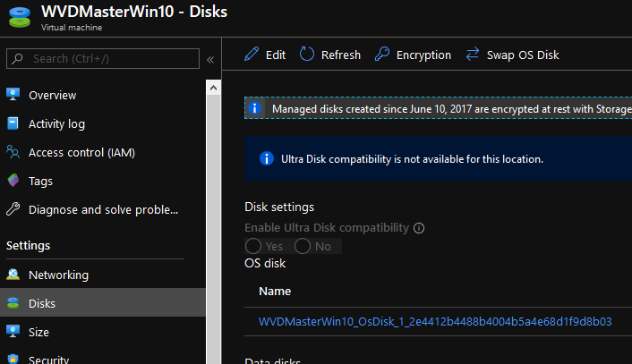The height and width of the screenshot is (364, 632).
Task: Click the Disks icon in sidebar
Action: coord(13,303)
